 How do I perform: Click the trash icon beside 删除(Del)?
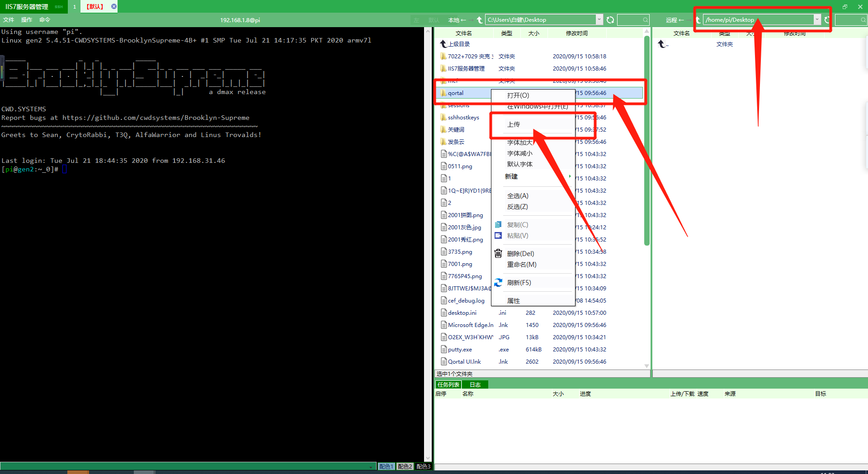(498, 253)
